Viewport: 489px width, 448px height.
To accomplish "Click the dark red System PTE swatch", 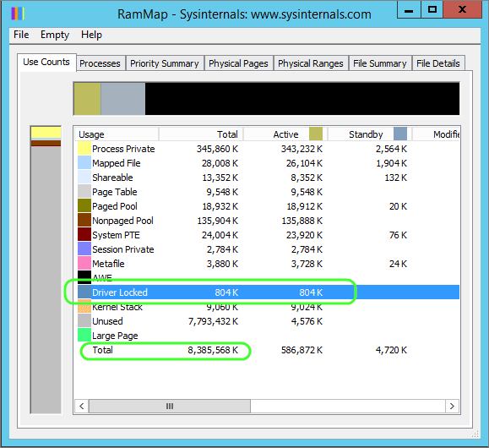I will click(x=84, y=234).
